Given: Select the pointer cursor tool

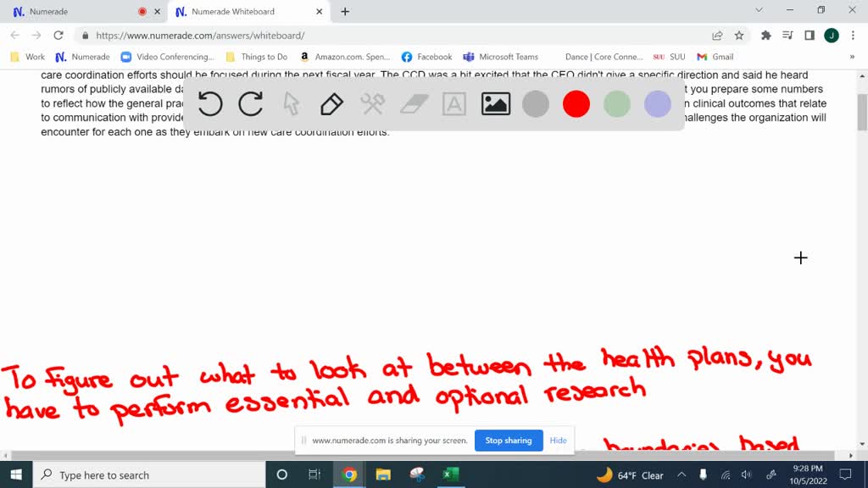Looking at the screenshot, I should [x=292, y=104].
